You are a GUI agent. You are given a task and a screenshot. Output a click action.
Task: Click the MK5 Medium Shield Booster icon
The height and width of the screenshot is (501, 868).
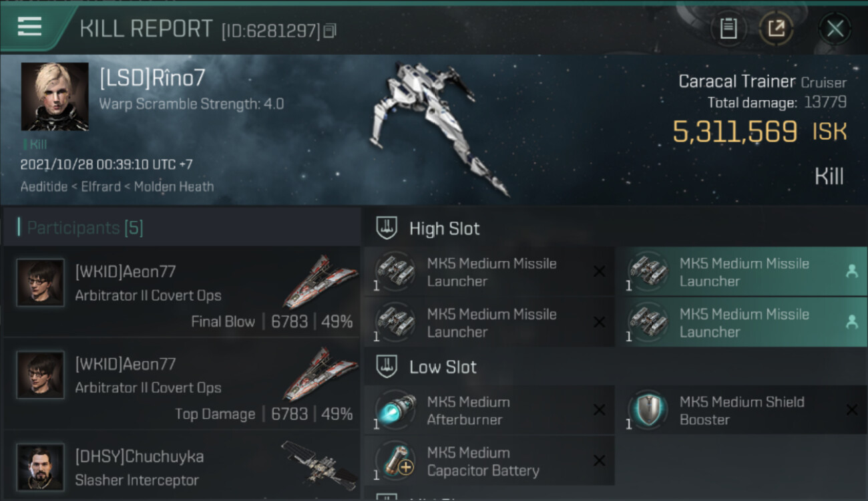point(648,410)
